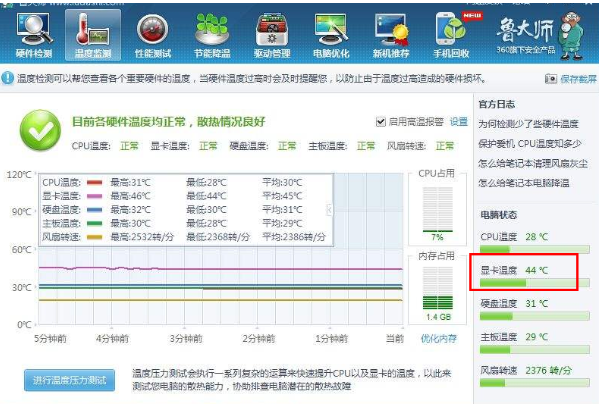Click the 120℃ axis label

coord(19,175)
